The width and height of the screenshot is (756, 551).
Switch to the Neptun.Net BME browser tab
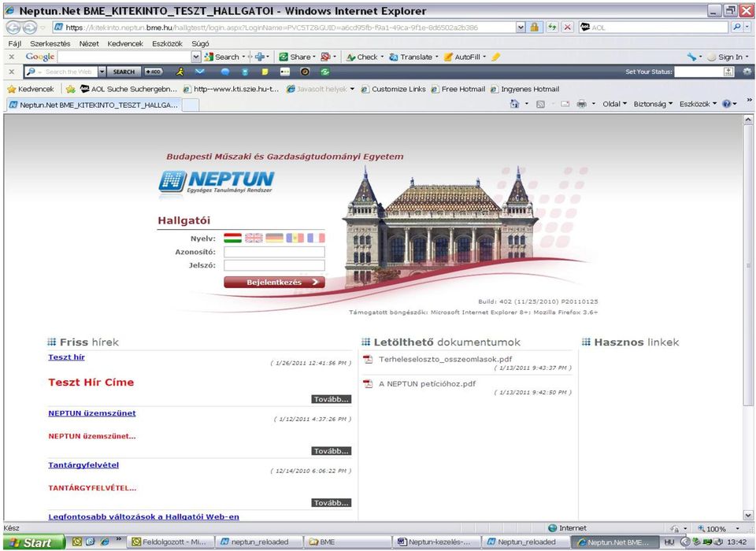point(94,105)
